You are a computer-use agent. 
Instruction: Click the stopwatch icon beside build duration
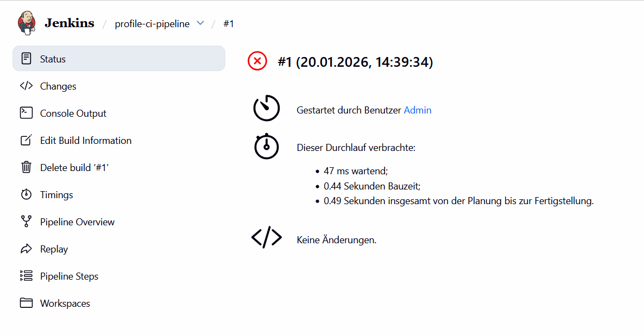coord(266,147)
